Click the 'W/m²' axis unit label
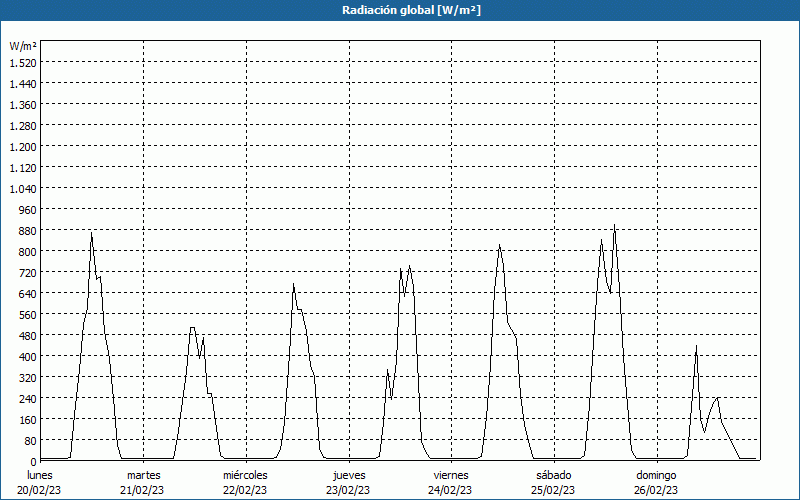Screen dimensions: 800x500 click(x=23, y=46)
